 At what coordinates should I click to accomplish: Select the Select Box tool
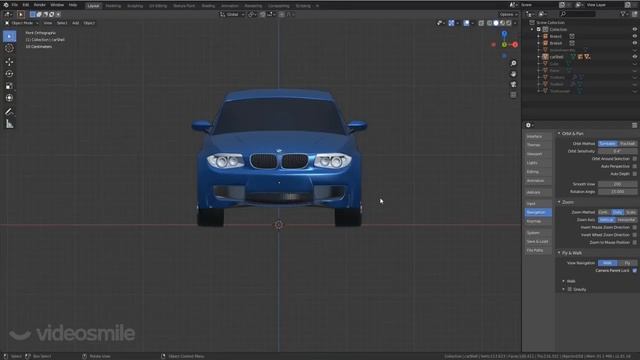9,36
